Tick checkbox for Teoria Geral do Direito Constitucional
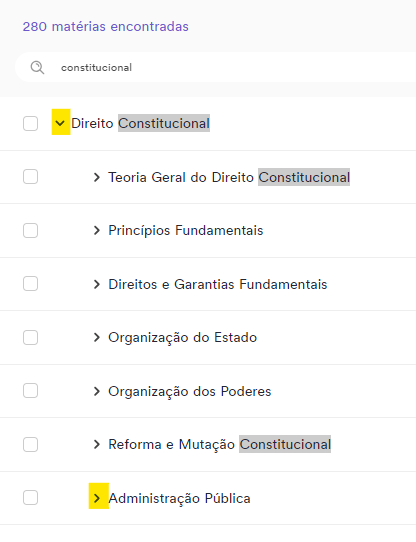The image size is (416, 542). pos(30,177)
